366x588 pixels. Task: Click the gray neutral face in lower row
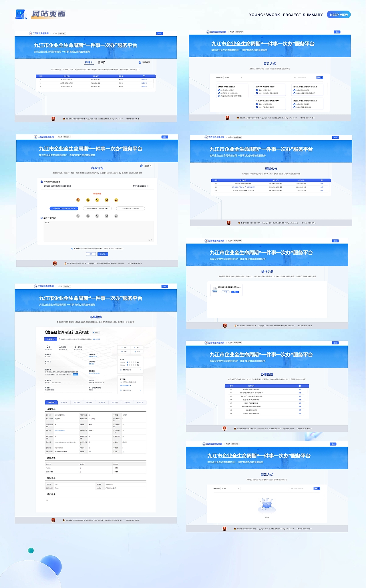coord(97,216)
